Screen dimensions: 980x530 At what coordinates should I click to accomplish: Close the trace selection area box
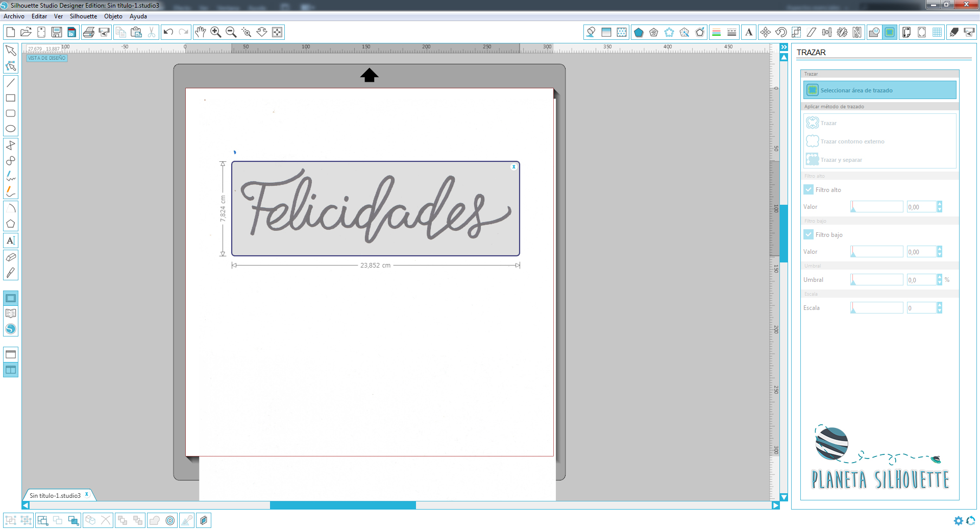(513, 167)
